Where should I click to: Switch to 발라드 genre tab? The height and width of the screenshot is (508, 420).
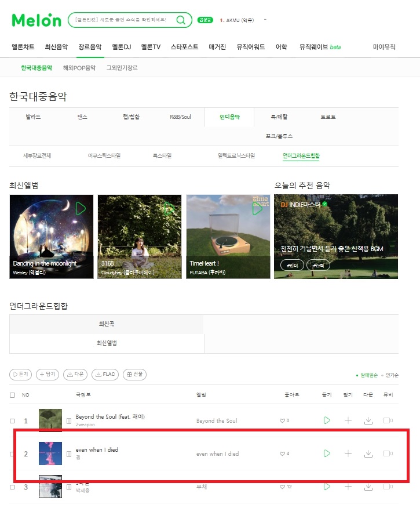(x=34, y=117)
